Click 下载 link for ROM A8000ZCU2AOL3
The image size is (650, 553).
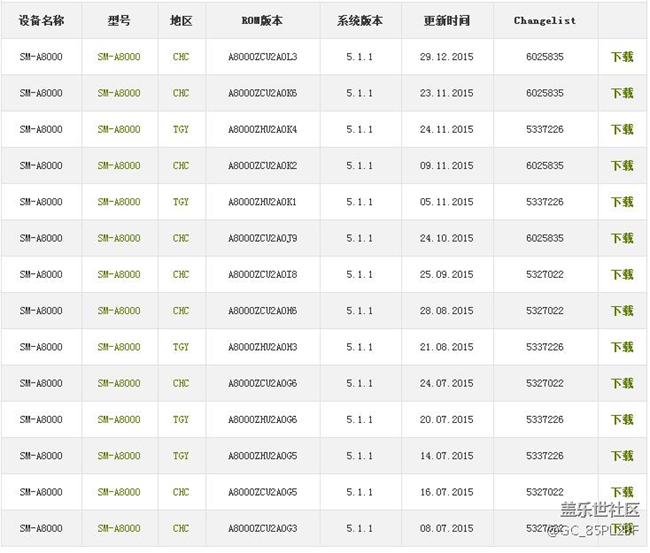(622, 57)
